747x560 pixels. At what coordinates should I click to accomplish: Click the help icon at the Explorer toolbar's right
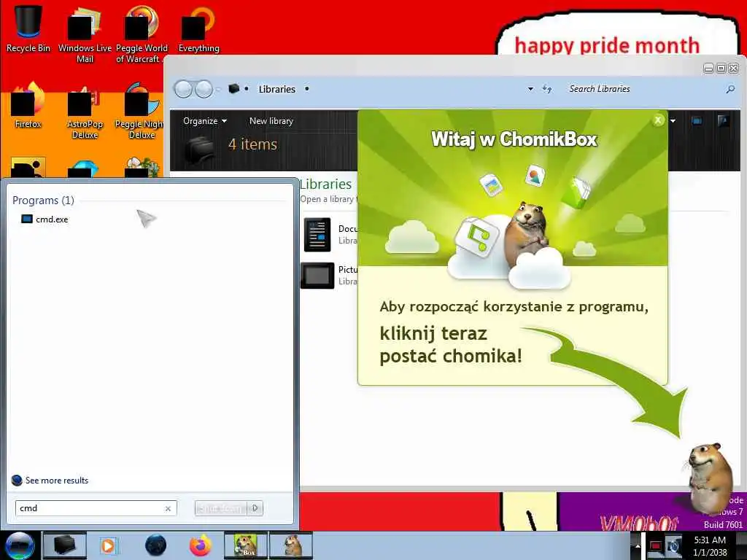click(723, 121)
